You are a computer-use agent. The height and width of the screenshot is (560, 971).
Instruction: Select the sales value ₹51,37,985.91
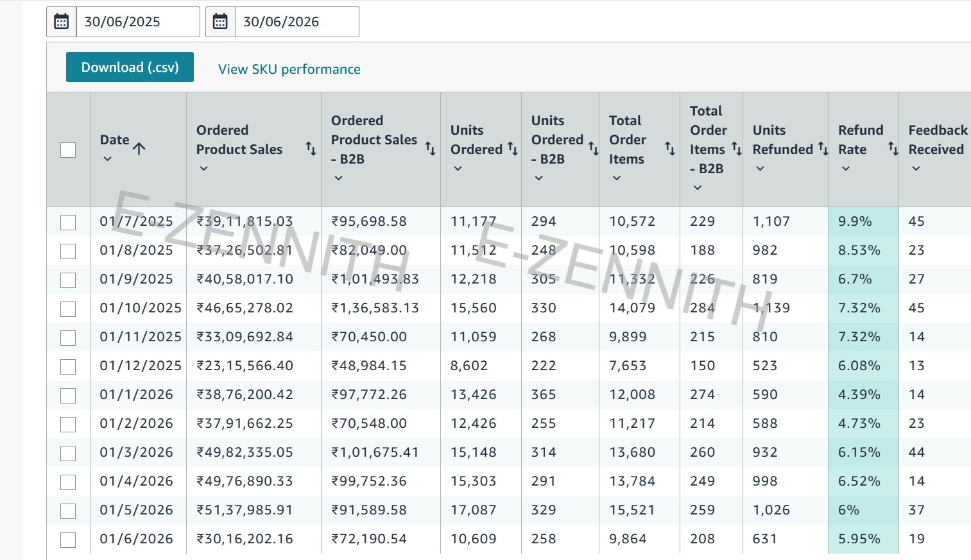[x=245, y=510]
